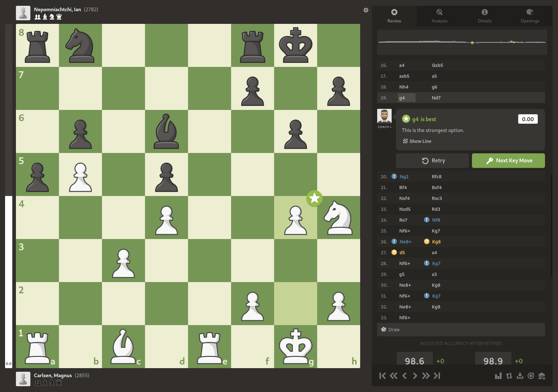558x392 pixels.
Task: Step forward one move with the arrow
Action: 415,376
